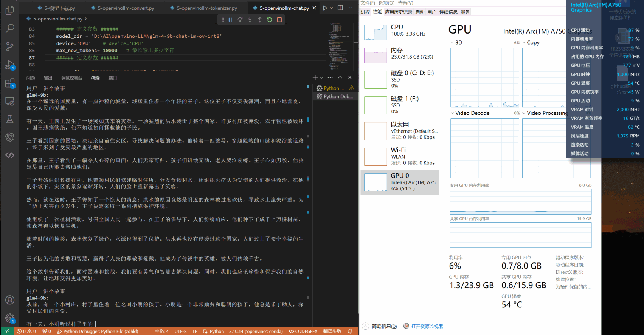
Task: Step over in the debug toolbar
Action: [240, 20]
